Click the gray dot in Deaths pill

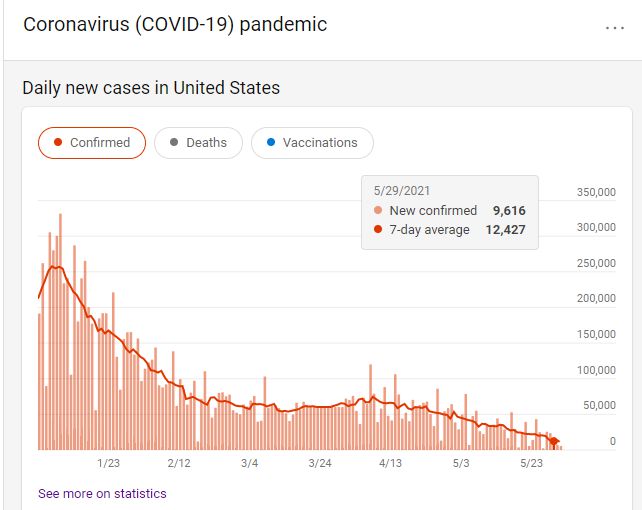click(x=174, y=142)
